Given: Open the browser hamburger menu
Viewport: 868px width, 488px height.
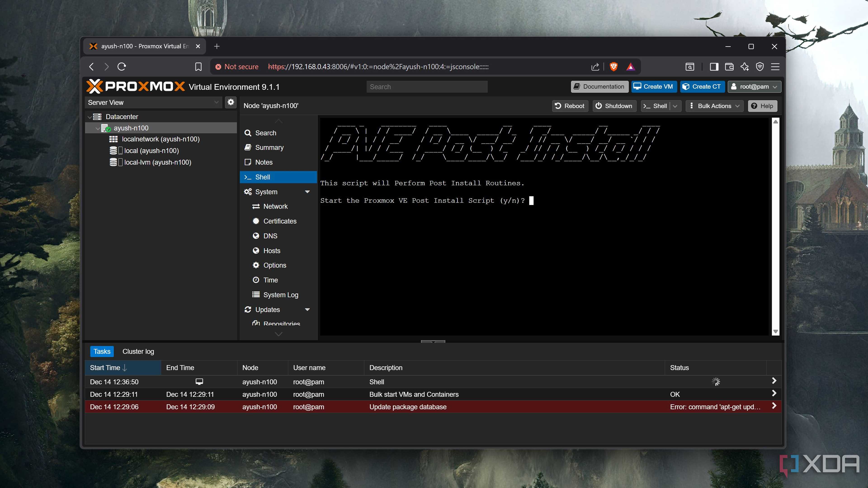Looking at the screenshot, I should pyautogui.click(x=775, y=67).
